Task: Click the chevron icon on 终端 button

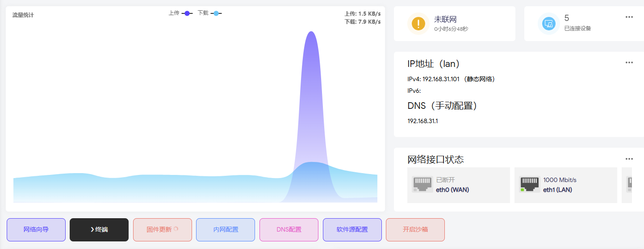Action: point(92,229)
